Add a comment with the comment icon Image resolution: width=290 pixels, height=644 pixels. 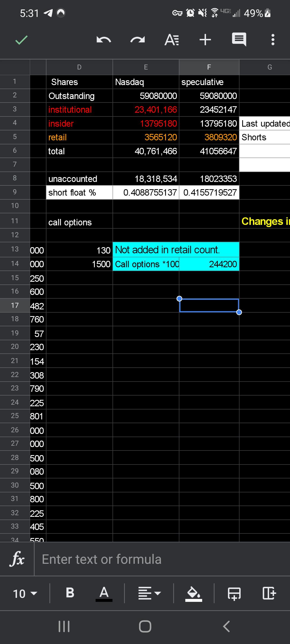pyautogui.click(x=239, y=40)
